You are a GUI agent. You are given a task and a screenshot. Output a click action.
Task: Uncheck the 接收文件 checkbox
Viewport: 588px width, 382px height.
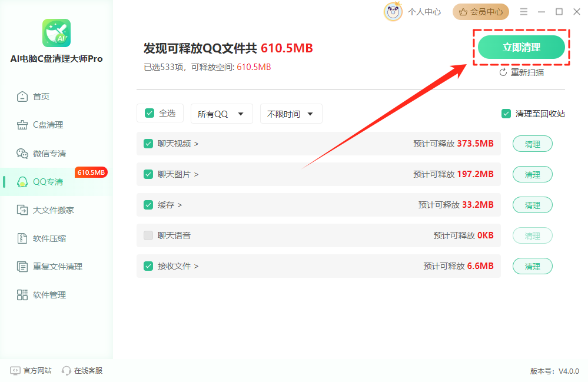click(x=148, y=266)
